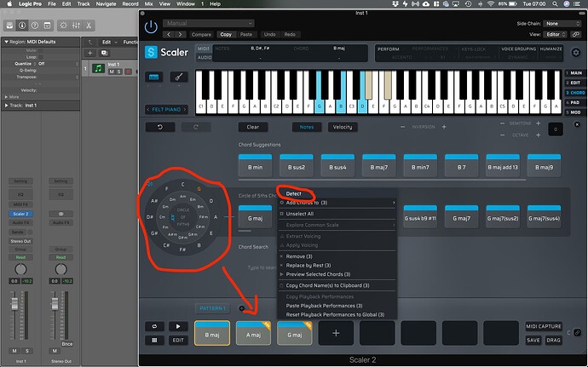Image resolution: width=588 pixels, height=367 pixels.
Task: Adjust the Inst 1 pan knob
Action: click(x=20, y=269)
